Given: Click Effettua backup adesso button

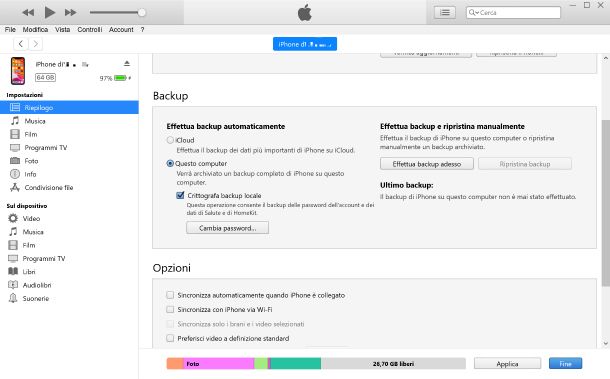Looking at the screenshot, I should tap(427, 164).
